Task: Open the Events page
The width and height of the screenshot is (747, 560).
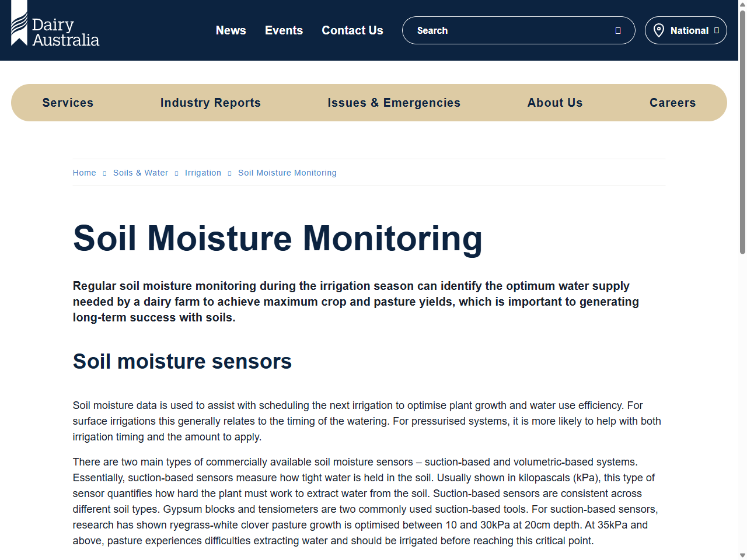Action: (x=284, y=30)
